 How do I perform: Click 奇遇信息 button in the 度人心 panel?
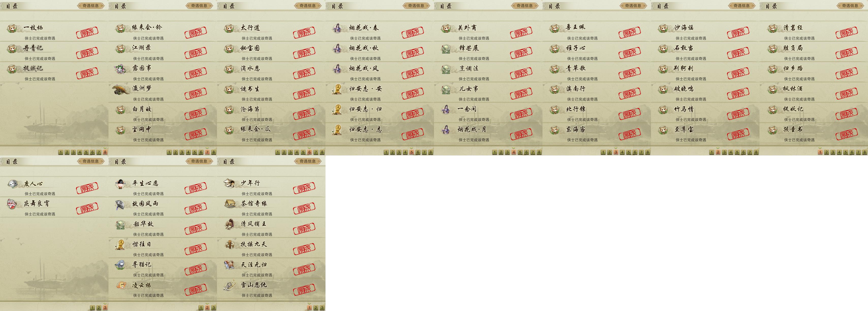click(x=91, y=161)
